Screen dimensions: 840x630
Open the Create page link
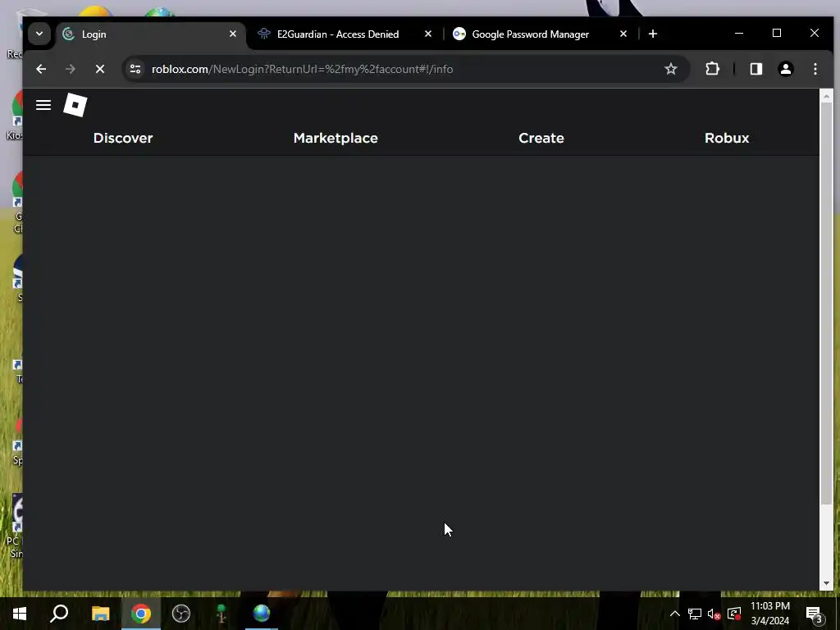[541, 138]
